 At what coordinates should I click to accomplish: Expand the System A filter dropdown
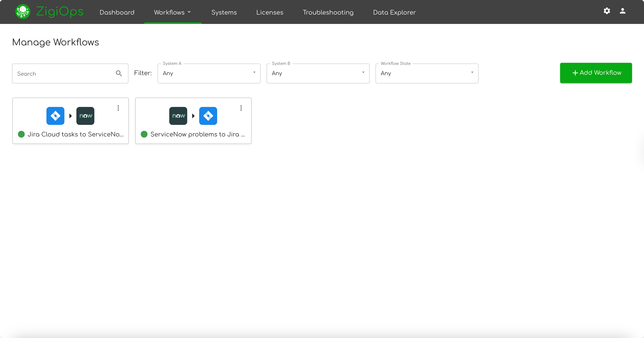[209, 73]
